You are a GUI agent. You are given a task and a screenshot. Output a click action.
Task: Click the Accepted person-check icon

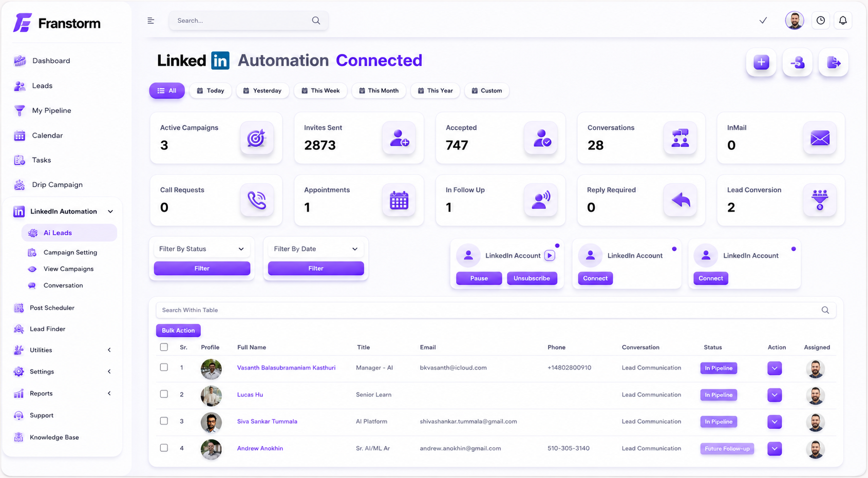pos(541,138)
